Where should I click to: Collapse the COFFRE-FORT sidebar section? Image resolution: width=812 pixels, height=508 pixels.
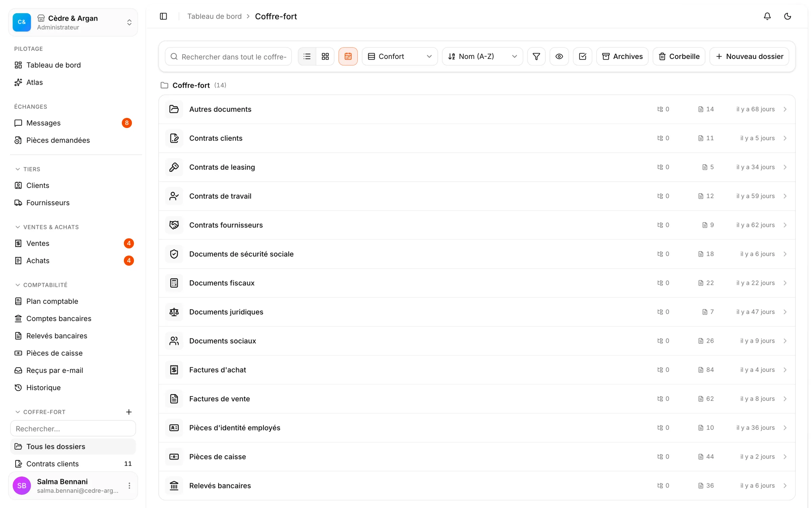coord(40,412)
